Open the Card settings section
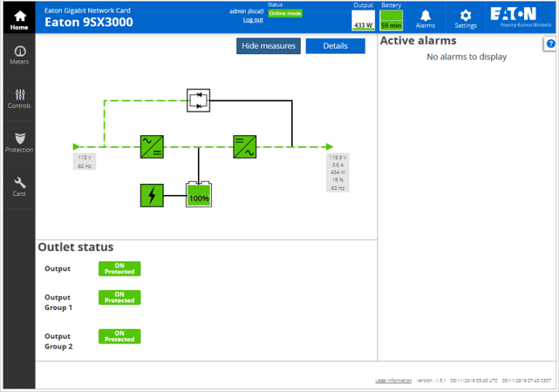This screenshot has width=559, height=392. coord(19,187)
